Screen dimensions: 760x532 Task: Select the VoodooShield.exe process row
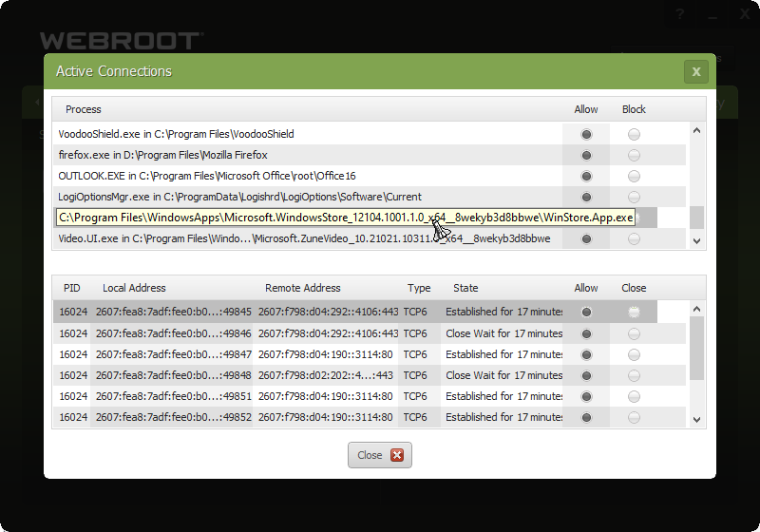click(370, 134)
